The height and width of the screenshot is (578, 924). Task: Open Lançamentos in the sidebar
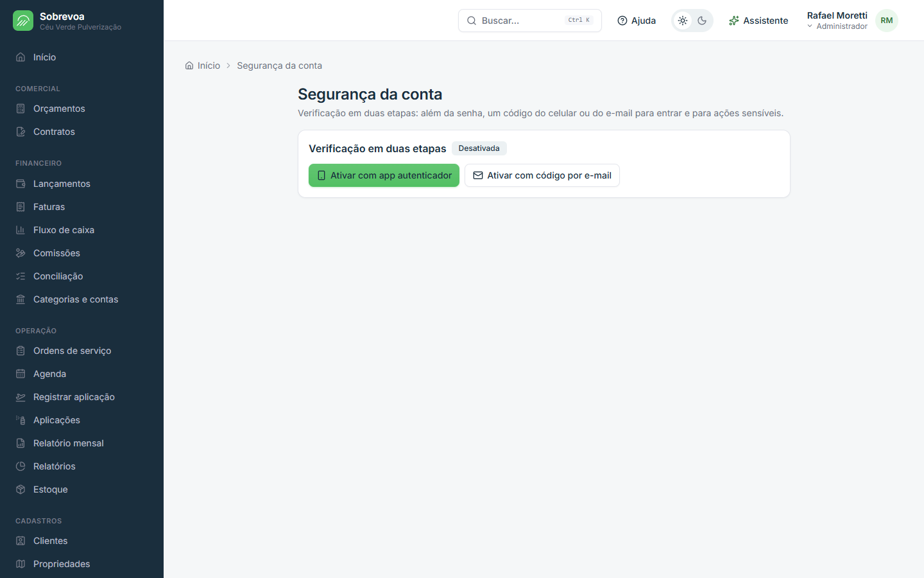pos(81,184)
